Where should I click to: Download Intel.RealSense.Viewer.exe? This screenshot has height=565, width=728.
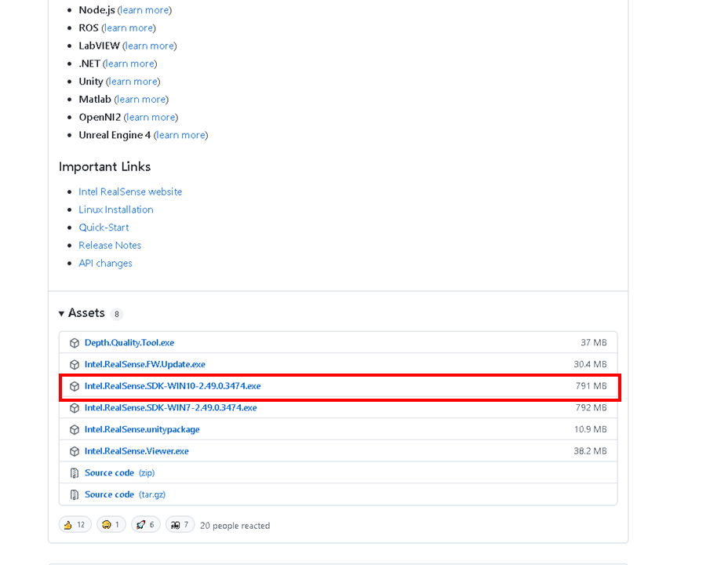coord(136,451)
